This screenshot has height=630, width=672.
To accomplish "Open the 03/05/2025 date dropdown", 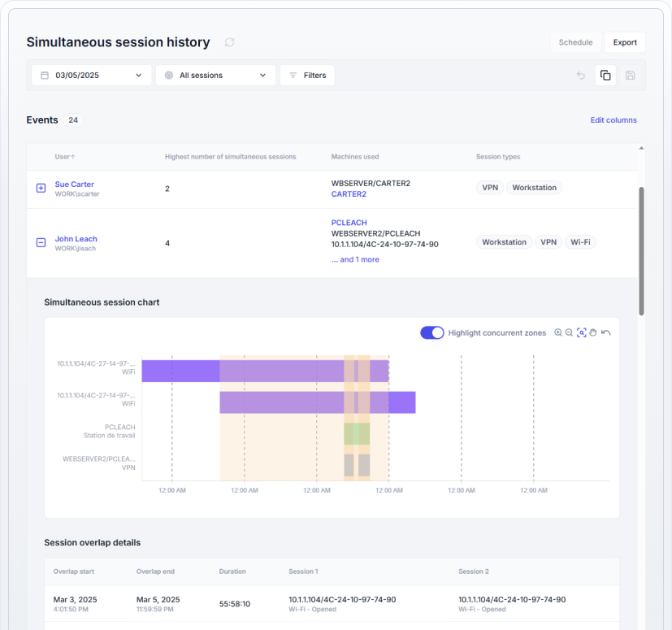I will coord(91,76).
